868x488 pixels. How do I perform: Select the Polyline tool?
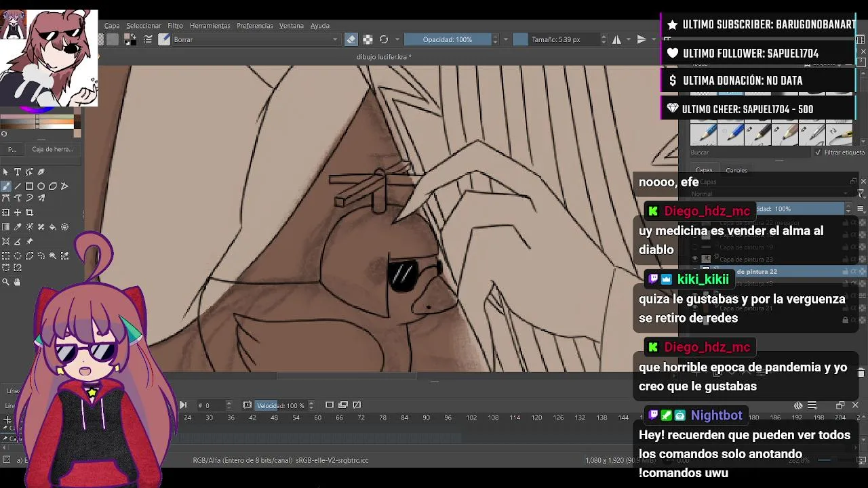[x=64, y=186]
